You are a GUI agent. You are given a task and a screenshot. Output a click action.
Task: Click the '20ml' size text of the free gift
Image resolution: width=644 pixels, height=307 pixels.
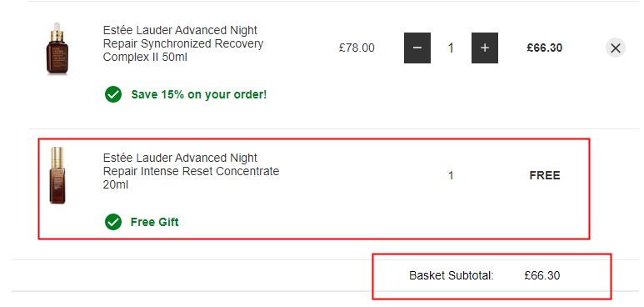[x=116, y=184]
